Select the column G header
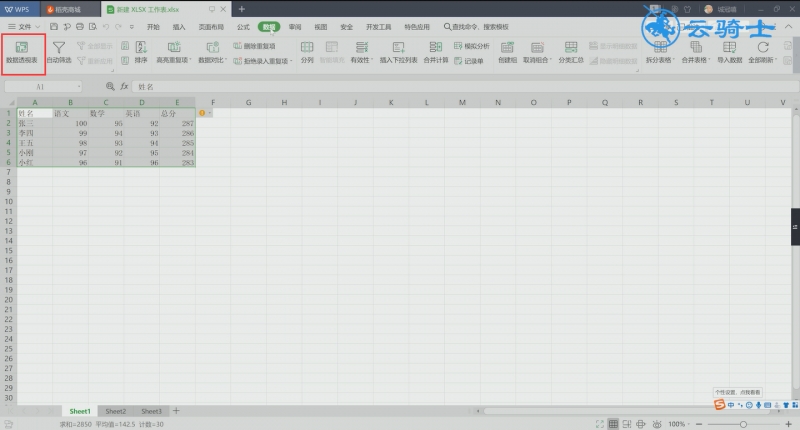 (248, 103)
